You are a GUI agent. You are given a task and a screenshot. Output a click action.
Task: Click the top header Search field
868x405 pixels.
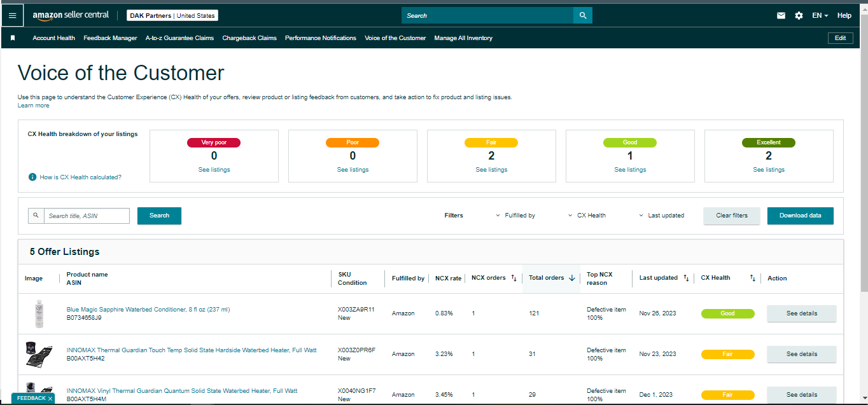pos(487,15)
